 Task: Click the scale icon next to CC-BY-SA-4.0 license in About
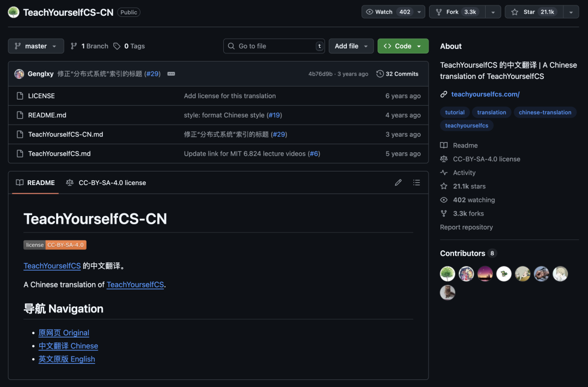click(444, 159)
